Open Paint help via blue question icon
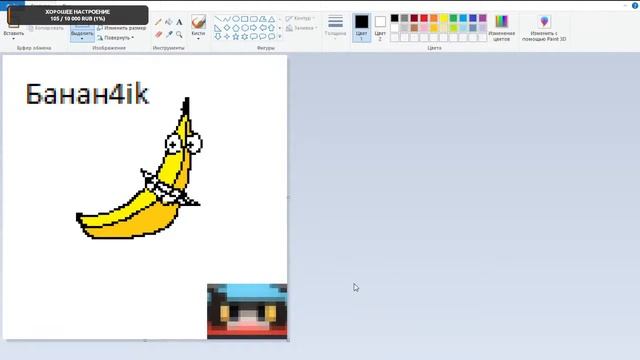This screenshot has height=360, width=640. pos(635,5)
